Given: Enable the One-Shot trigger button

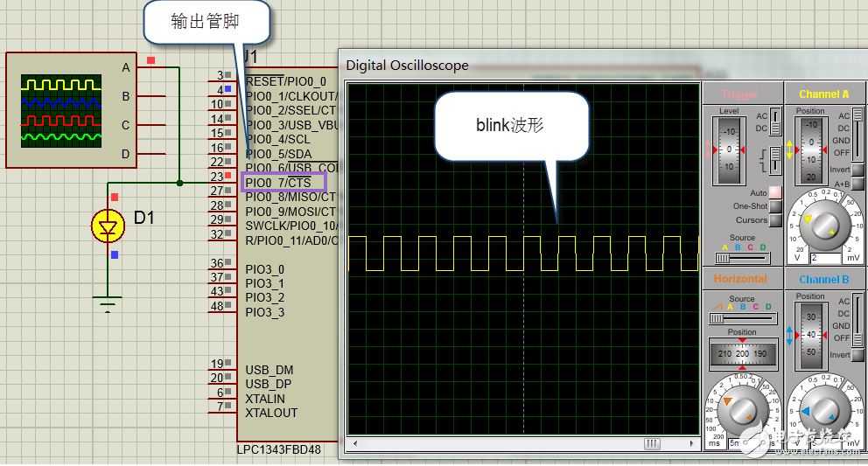Looking at the screenshot, I should pyautogui.click(x=775, y=205).
